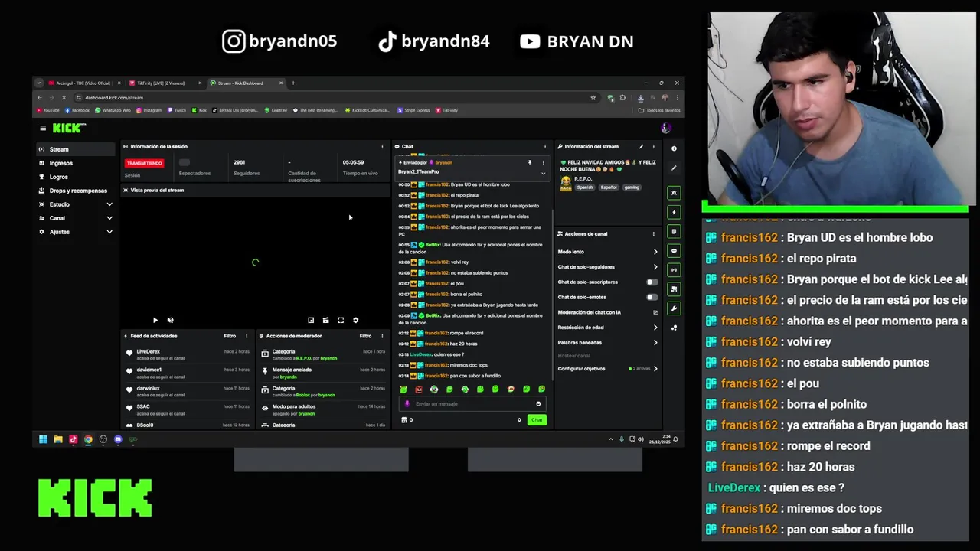Open the user avatar menu in the Kick header
Viewport: 980px width, 551px height.
pyautogui.click(x=666, y=128)
